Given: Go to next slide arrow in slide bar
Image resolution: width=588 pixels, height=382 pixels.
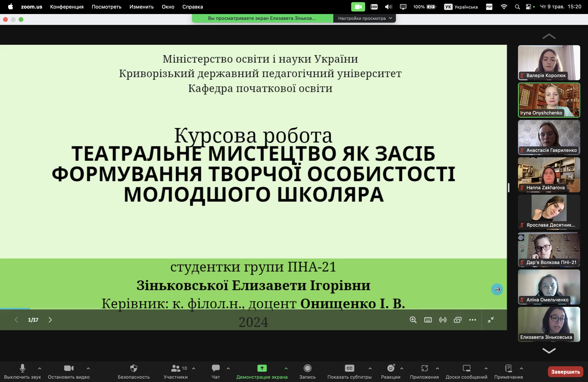Looking at the screenshot, I should click(x=50, y=320).
